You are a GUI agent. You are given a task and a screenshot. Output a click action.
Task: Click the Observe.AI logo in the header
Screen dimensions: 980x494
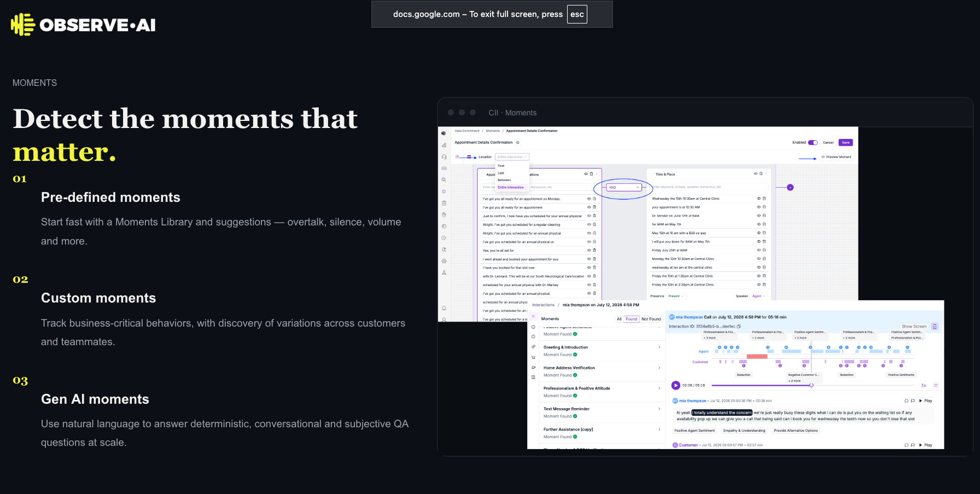83,25
